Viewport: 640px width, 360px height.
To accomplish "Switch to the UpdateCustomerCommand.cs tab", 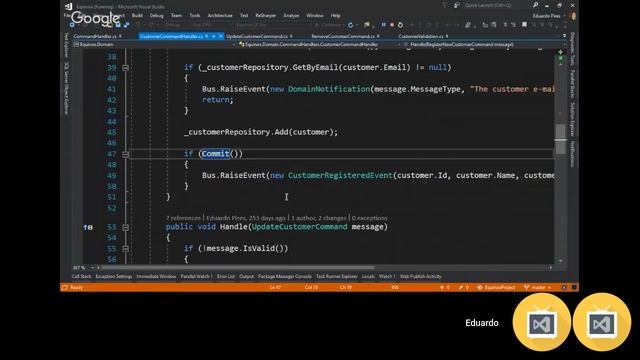I will pyautogui.click(x=257, y=36).
